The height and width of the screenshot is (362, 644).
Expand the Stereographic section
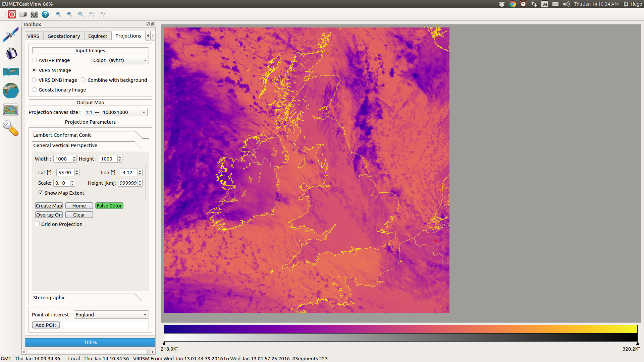(90, 298)
